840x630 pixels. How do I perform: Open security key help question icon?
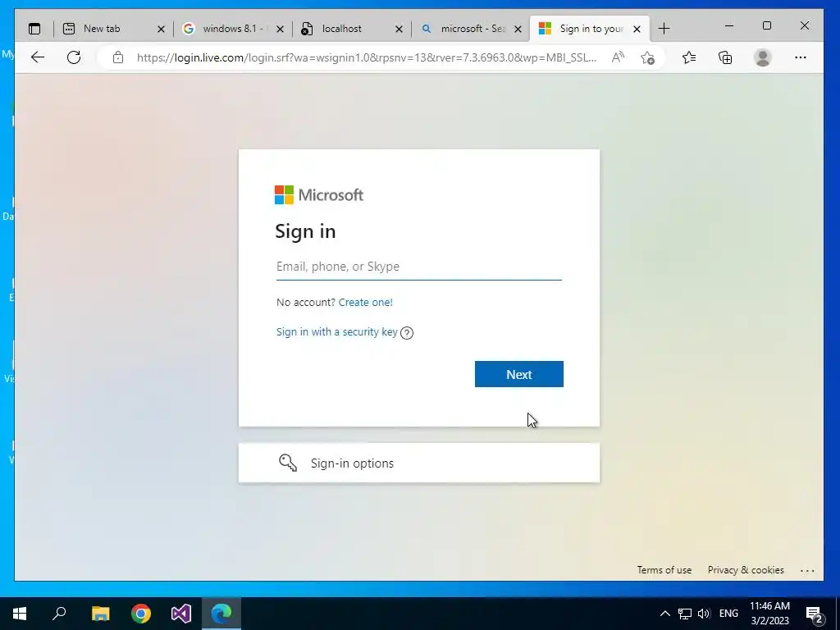(407, 333)
